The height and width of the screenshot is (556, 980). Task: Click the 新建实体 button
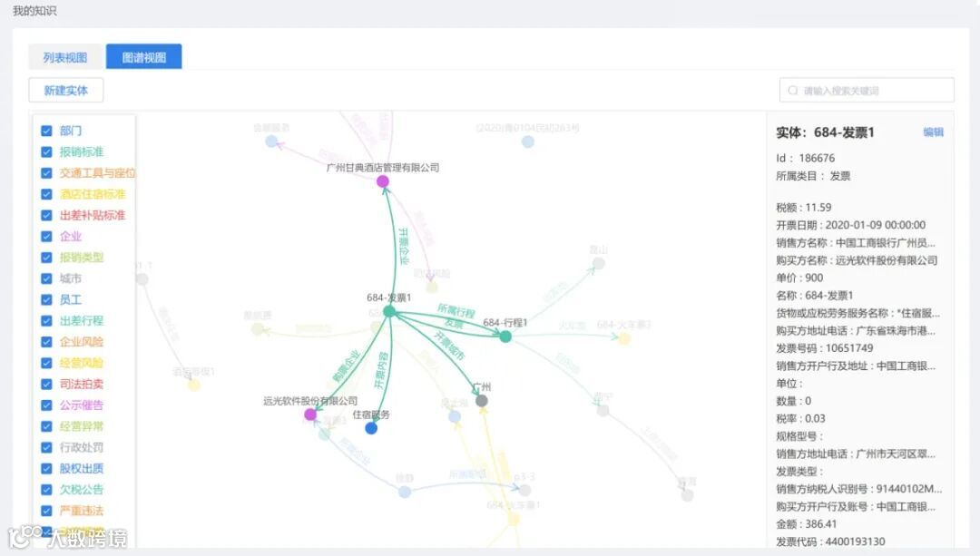(66, 91)
